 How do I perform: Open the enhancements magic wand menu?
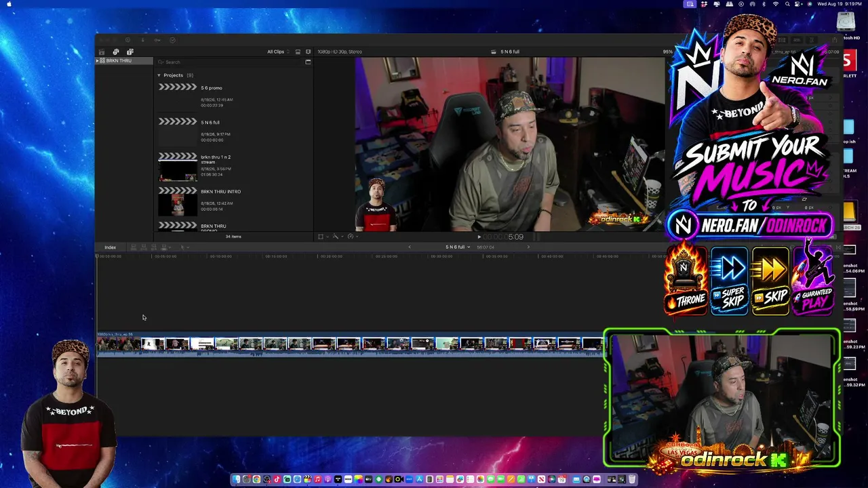336,237
